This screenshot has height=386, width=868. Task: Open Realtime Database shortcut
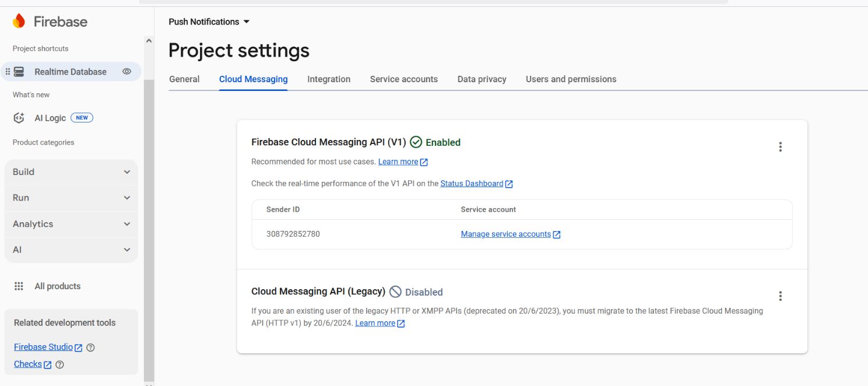(x=71, y=72)
